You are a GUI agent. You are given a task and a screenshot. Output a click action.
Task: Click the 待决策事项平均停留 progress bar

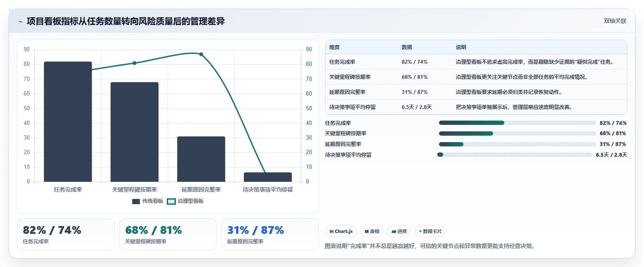[x=515, y=155]
